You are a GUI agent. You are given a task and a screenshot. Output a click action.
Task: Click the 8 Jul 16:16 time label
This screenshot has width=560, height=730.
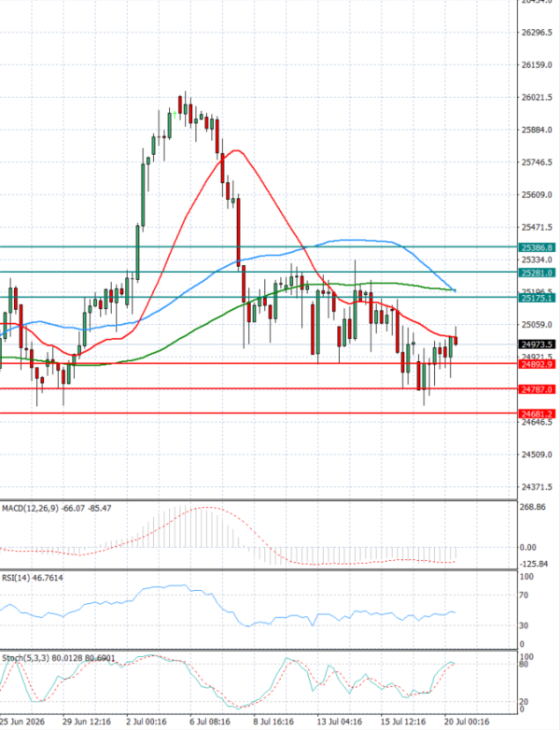coord(273,722)
